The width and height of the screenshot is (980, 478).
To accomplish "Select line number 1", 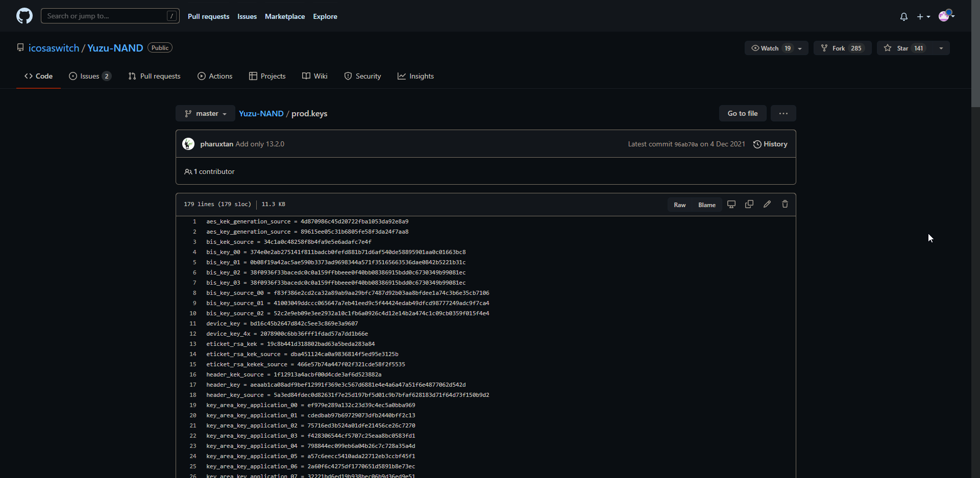I will pyautogui.click(x=194, y=221).
